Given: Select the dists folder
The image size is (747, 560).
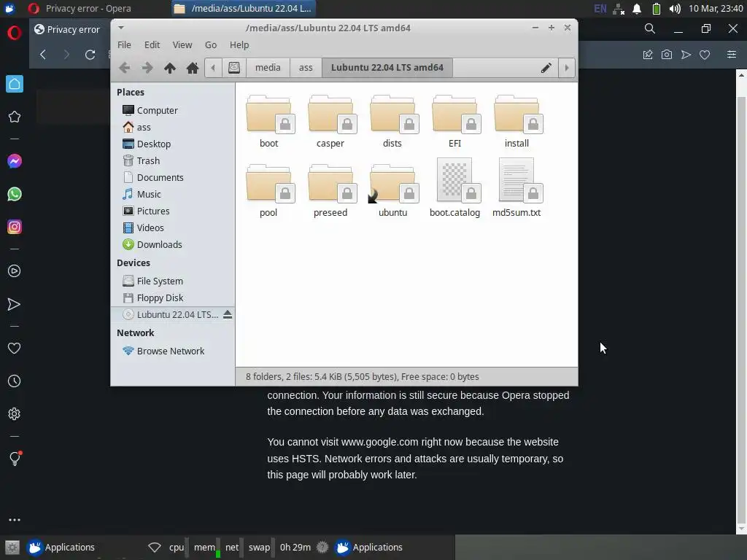Looking at the screenshot, I should [x=392, y=122].
